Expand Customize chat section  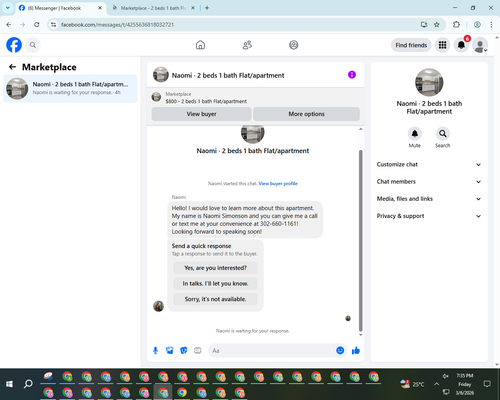[429, 164]
